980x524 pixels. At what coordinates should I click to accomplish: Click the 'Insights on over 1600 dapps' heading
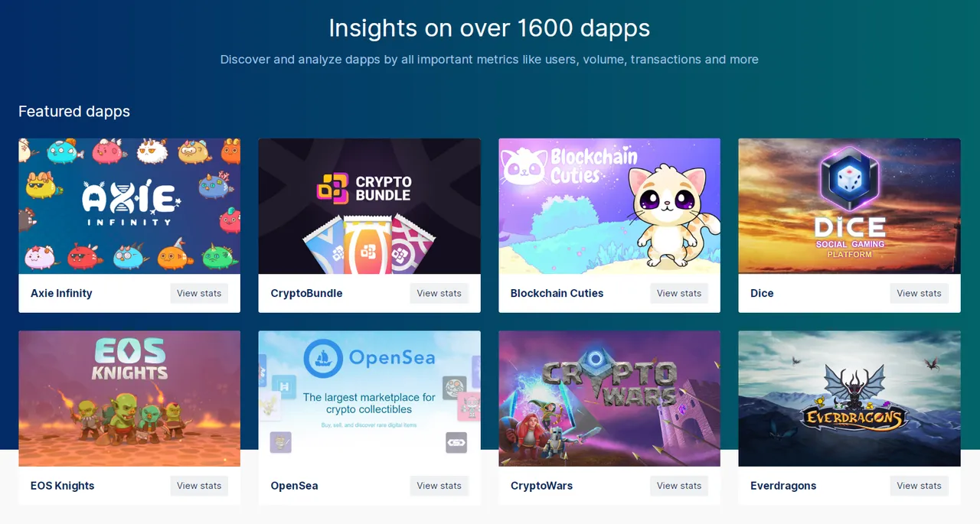[489, 28]
